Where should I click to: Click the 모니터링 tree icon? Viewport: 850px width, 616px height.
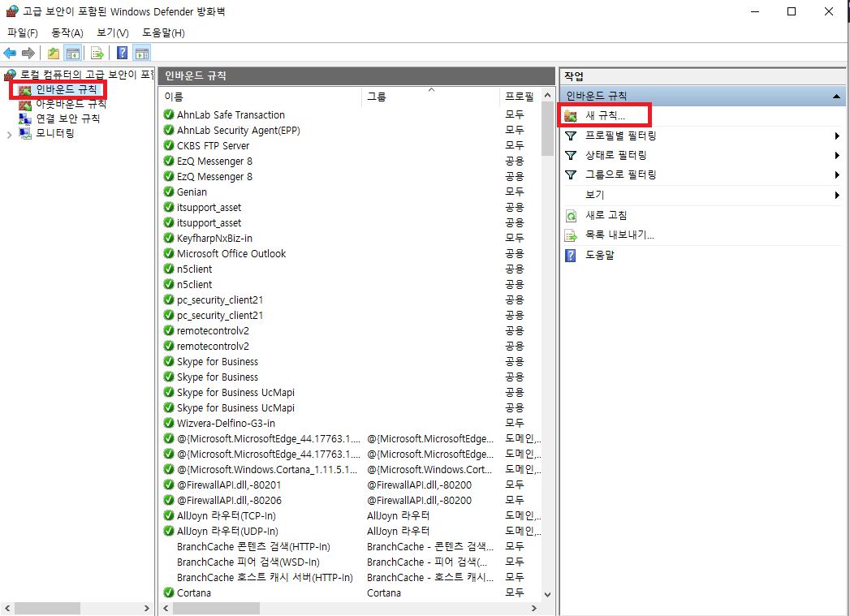pos(25,133)
